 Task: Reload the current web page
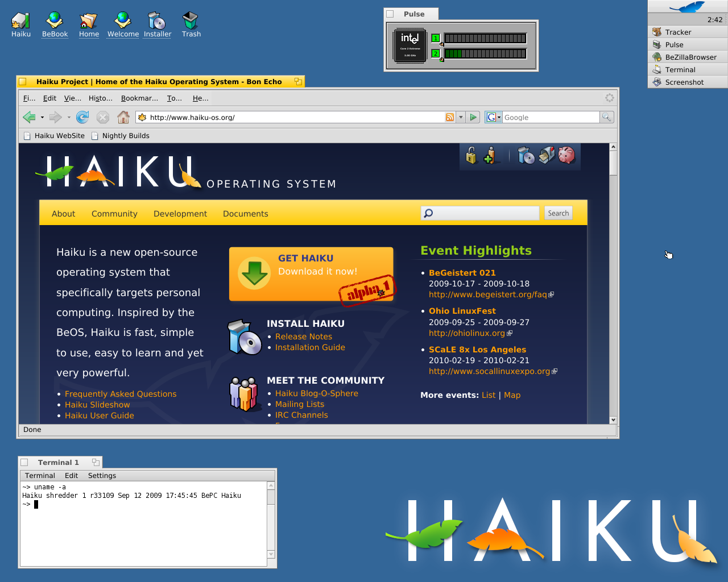coord(82,117)
